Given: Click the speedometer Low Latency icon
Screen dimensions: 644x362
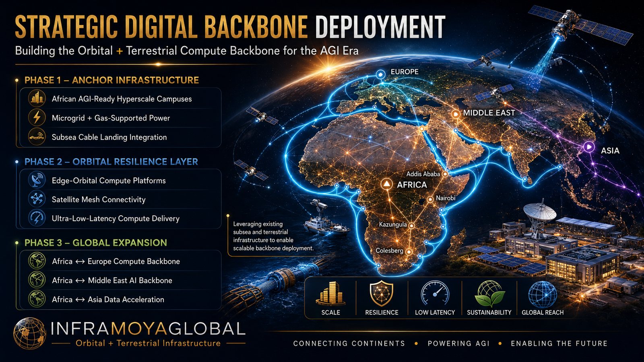Looking at the screenshot, I should [x=435, y=293].
